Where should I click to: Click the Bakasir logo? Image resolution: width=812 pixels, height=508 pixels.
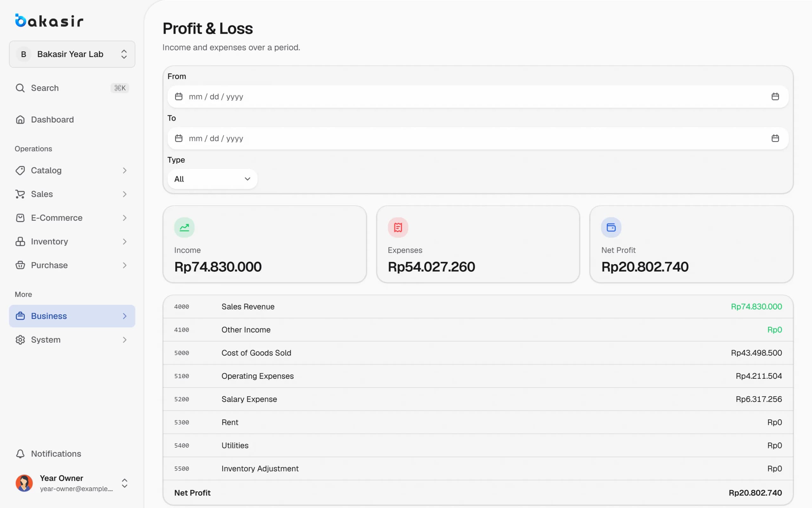pyautogui.click(x=49, y=21)
